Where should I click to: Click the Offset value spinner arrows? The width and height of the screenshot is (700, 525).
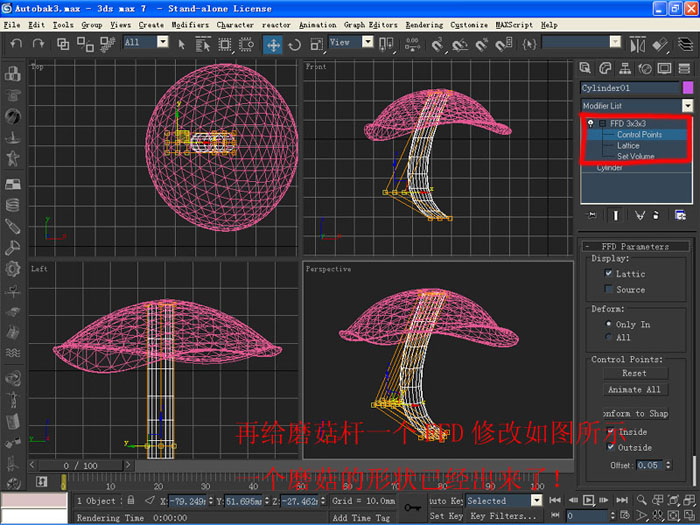pyautogui.click(x=668, y=465)
